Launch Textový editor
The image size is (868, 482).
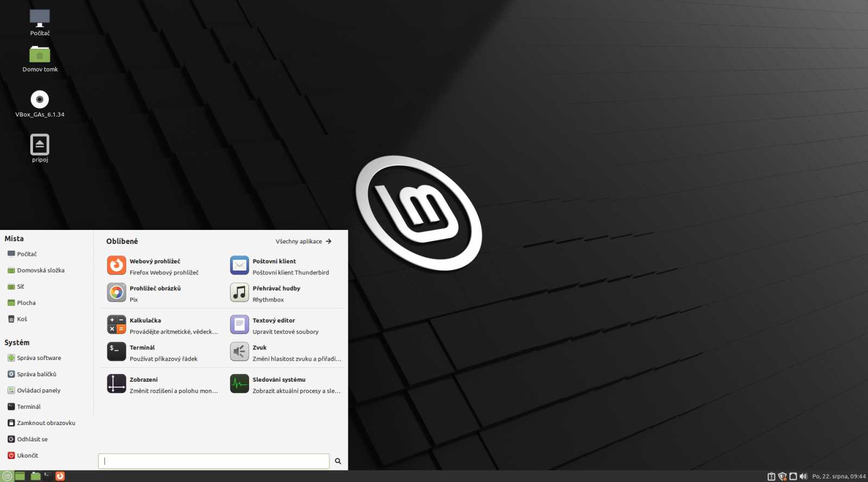click(x=286, y=325)
